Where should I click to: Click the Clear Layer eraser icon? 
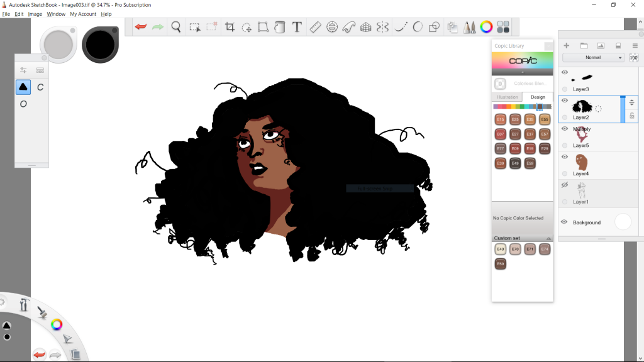click(x=618, y=45)
